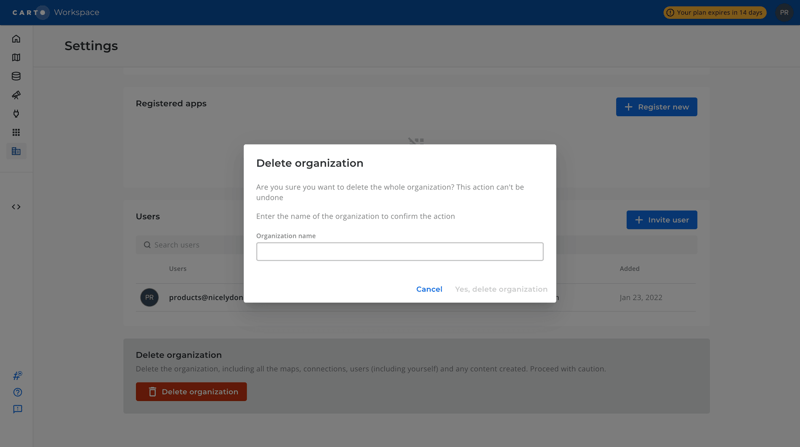Open the feedback speech bubble icon
This screenshot has height=447, width=800.
17,409
